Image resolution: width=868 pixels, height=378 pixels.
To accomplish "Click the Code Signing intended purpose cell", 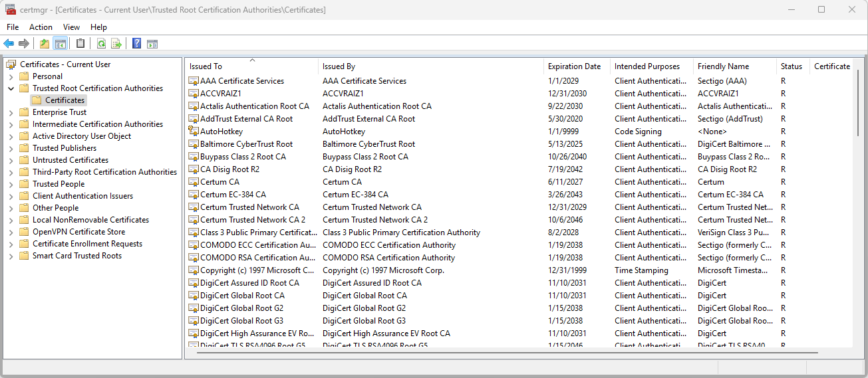I will click(638, 132).
